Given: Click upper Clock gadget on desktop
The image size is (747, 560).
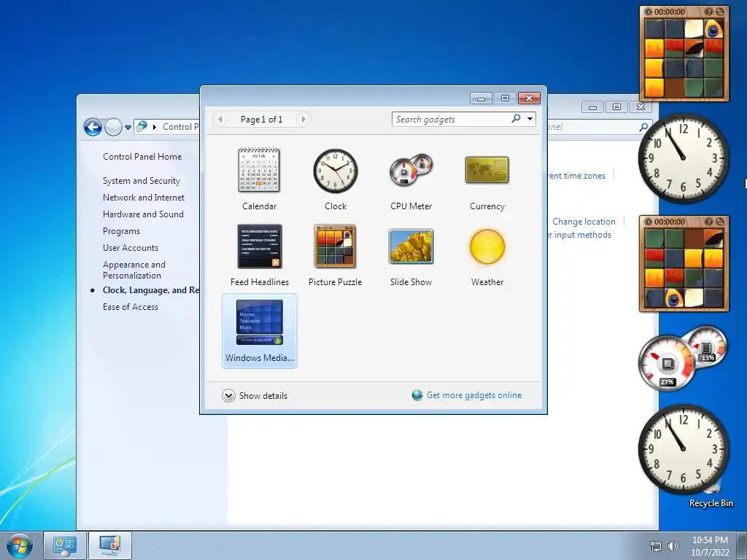Looking at the screenshot, I should click(x=683, y=157).
